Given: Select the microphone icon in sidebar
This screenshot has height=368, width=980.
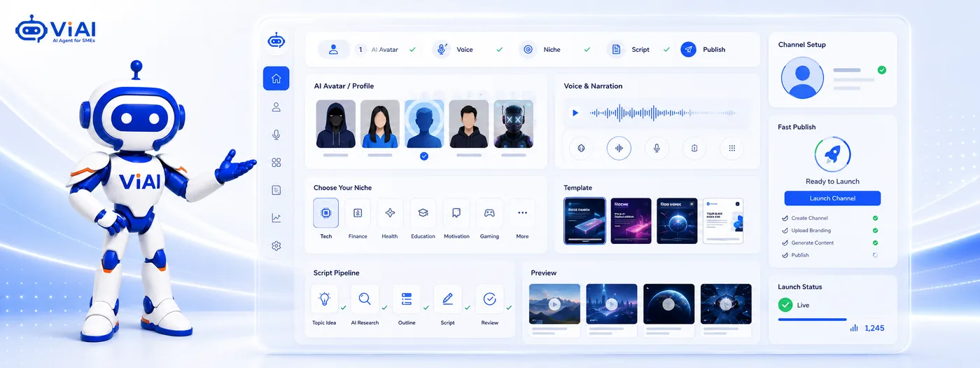Looking at the screenshot, I should (x=276, y=135).
